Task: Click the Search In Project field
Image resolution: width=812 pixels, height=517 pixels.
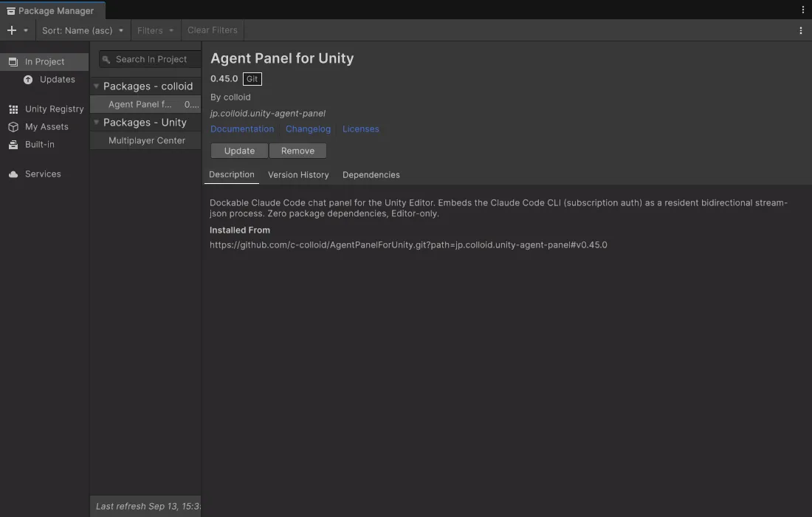Action: point(150,60)
